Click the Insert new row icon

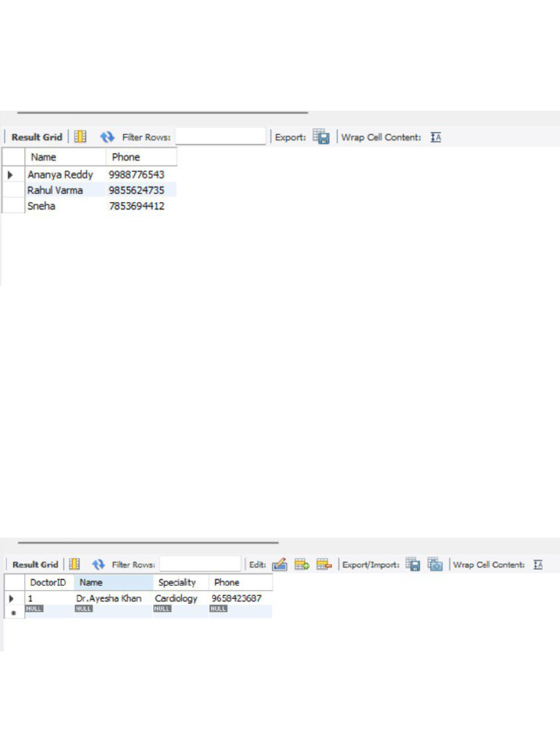[x=302, y=565]
